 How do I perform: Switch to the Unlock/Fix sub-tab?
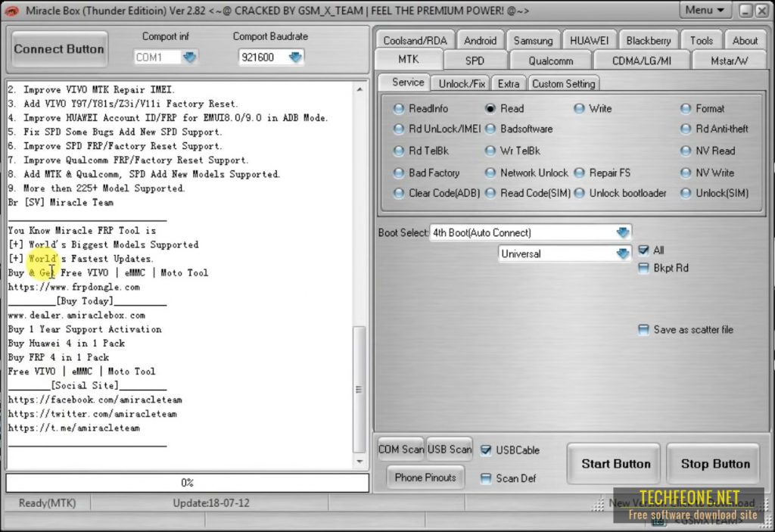(x=462, y=83)
